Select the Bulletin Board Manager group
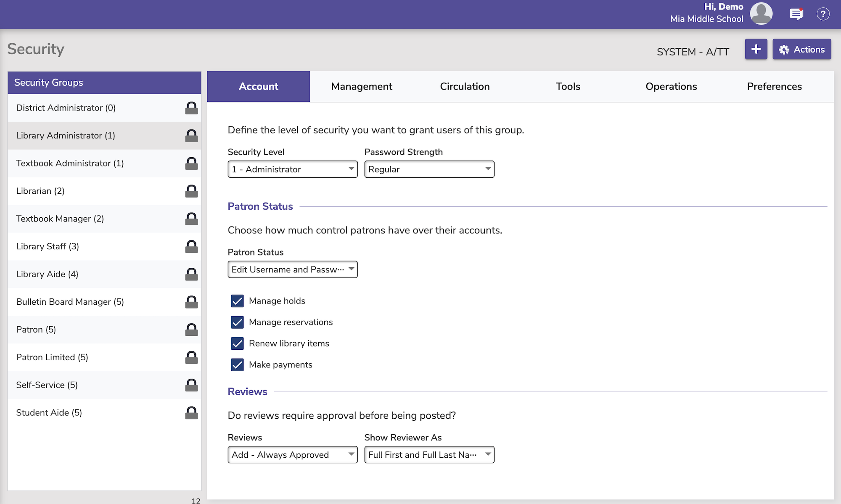841x504 pixels. 70,302
